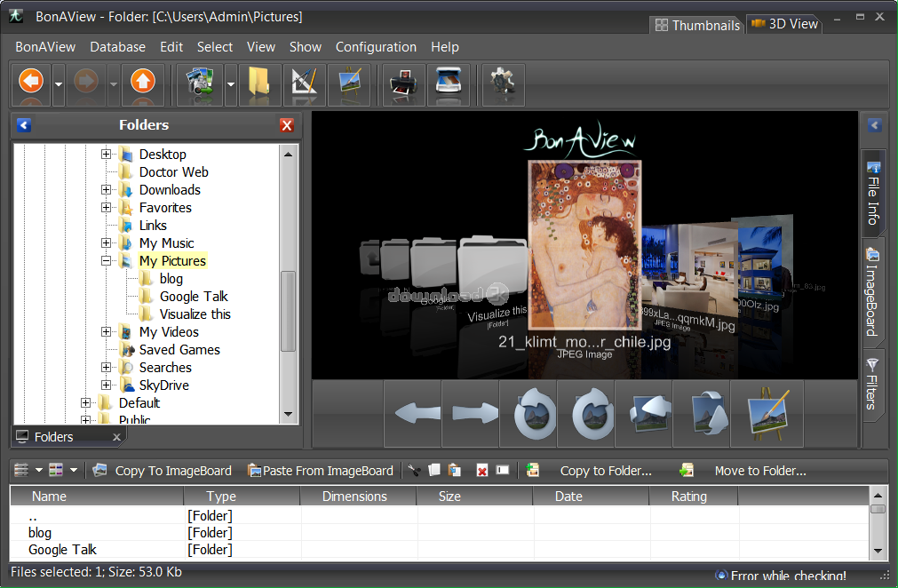Switch to the 3D View tab
898x588 pixels.
click(784, 24)
